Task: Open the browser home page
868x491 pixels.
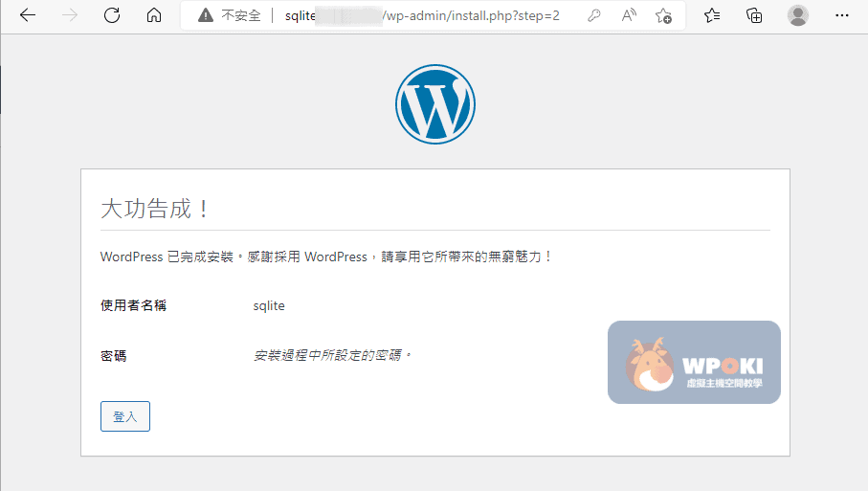Action: click(154, 15)
